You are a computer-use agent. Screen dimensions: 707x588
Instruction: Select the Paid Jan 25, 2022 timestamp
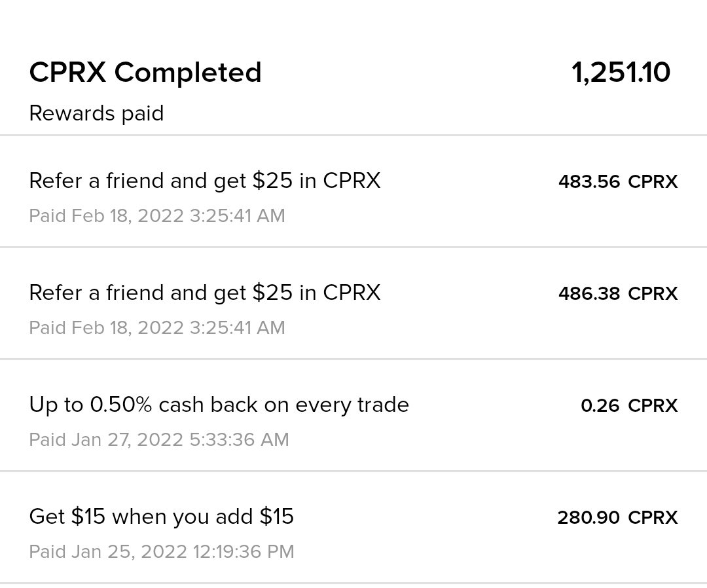162,551
